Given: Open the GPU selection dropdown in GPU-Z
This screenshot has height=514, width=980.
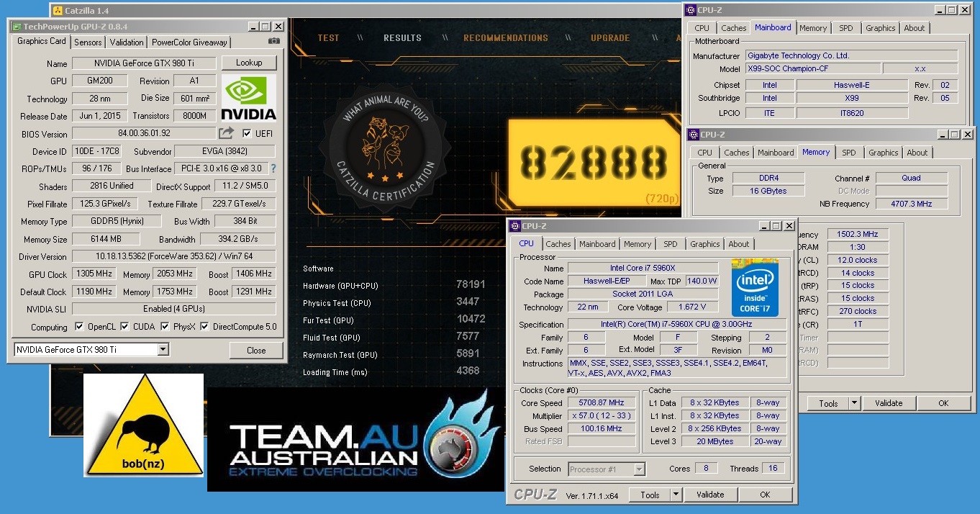Looking at the screenshot, I should [x=163, y=350].
